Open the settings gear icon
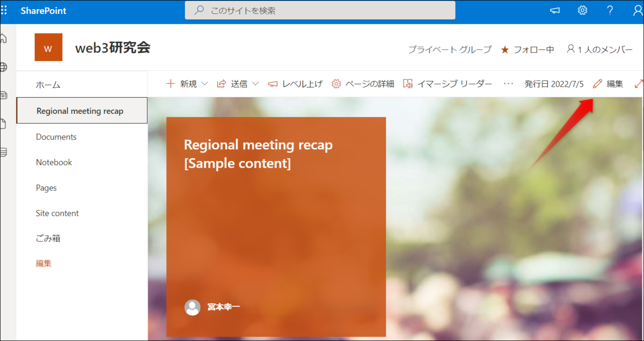The width and height of the screenshot is (644, 341). 582,11
